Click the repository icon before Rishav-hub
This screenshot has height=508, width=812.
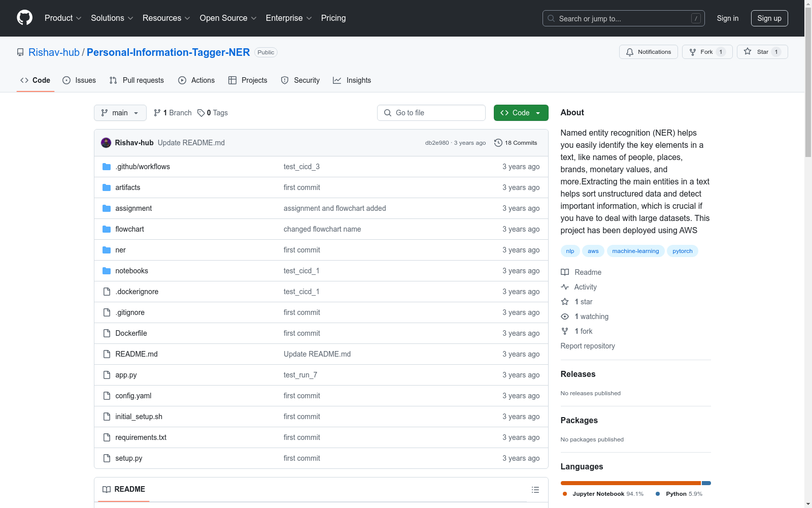click(x=20, y=52)
